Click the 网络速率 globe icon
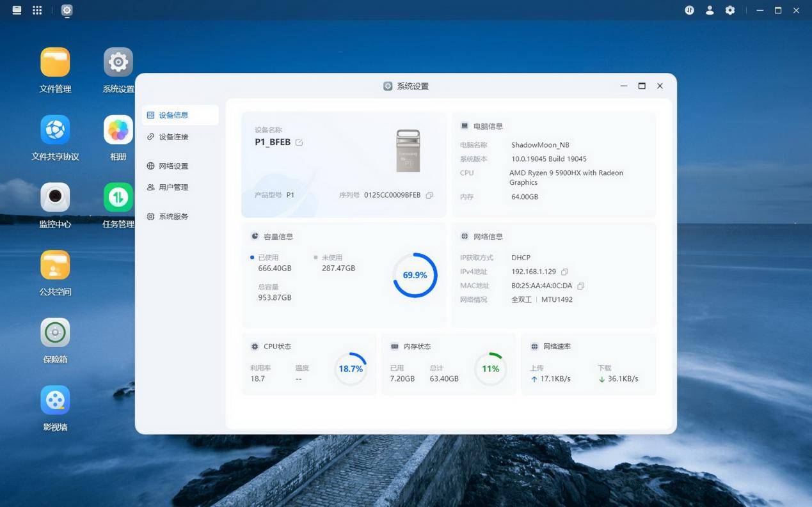Screen dimensions: 812x507 [534, 346]
